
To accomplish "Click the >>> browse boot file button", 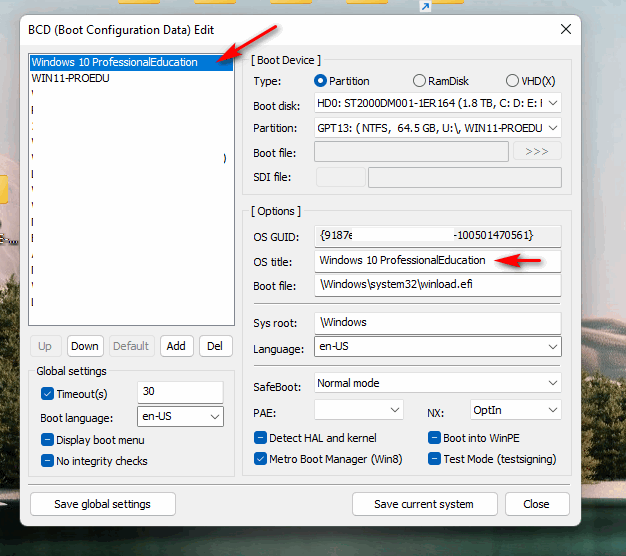I will point(537,151).
